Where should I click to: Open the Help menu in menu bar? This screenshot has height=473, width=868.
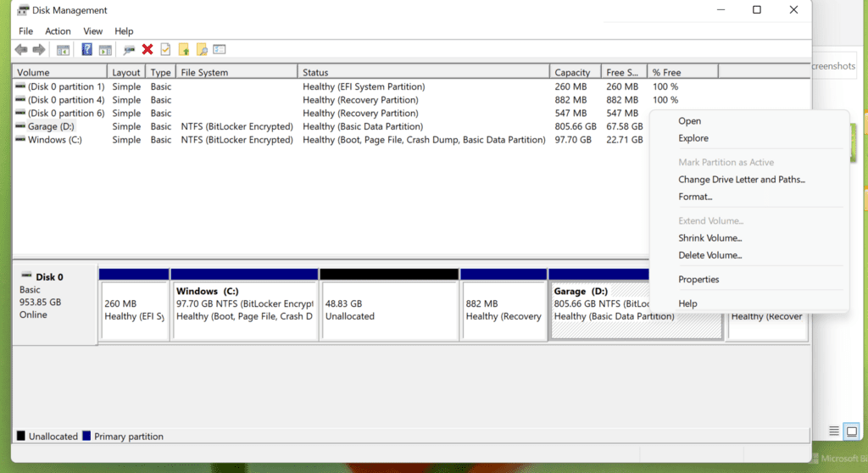tap(124, 31)
